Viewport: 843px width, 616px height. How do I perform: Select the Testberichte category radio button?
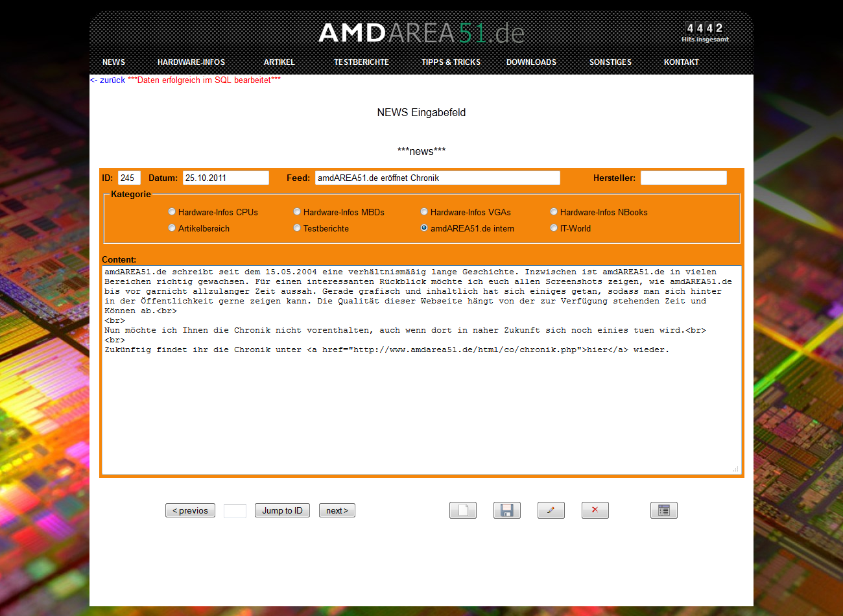pyautogui.click(x=297, y=228)
